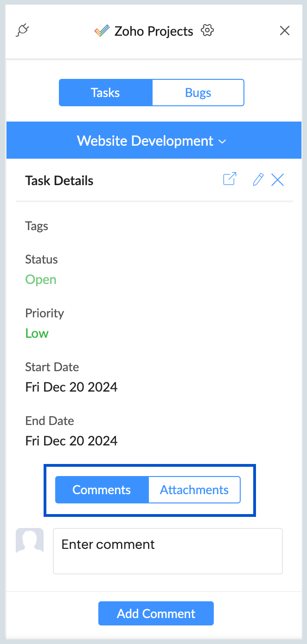Close the Zoho Projects panel
This screenshot has height=644, width=307.
[285, 31]
